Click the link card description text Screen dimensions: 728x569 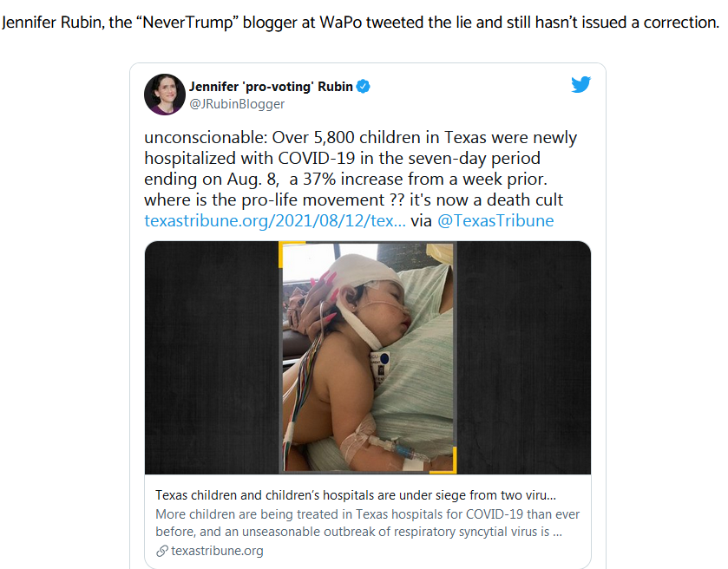click(x=367, y=522)
